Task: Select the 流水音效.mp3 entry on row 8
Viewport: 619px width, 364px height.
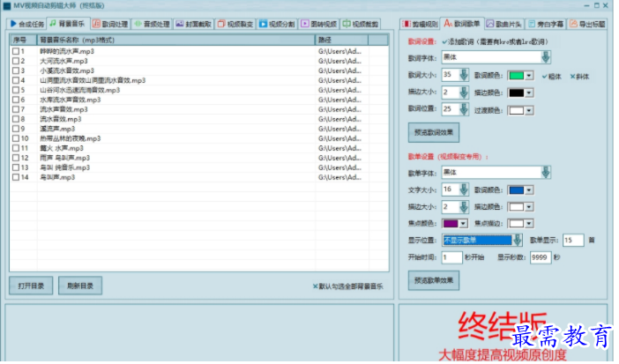Action: click(199, 119)
